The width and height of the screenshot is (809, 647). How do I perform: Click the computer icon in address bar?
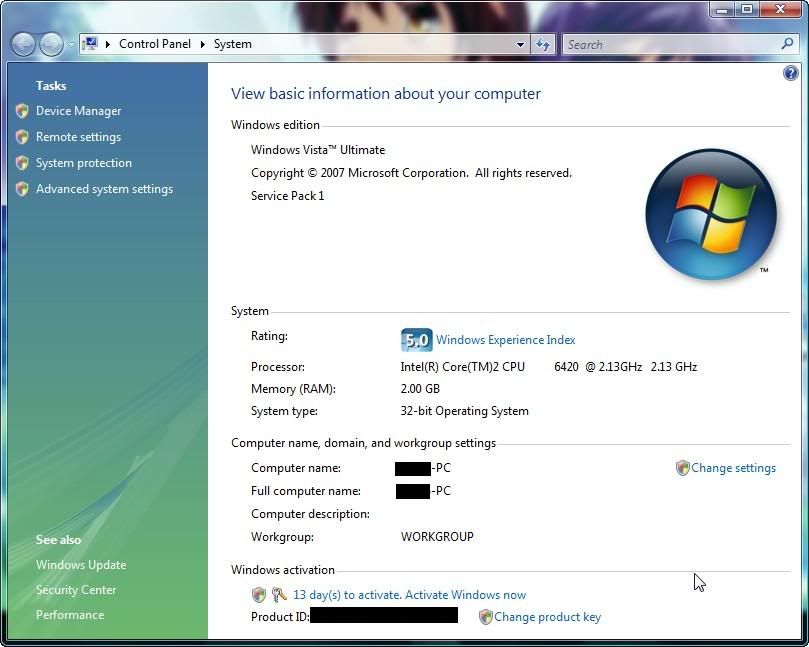pos(90,44)
